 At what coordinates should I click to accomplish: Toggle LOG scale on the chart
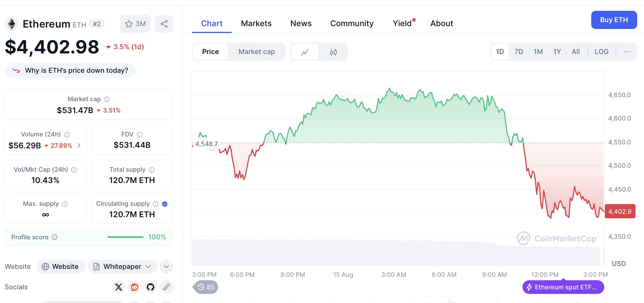click(x=601, y=52)
